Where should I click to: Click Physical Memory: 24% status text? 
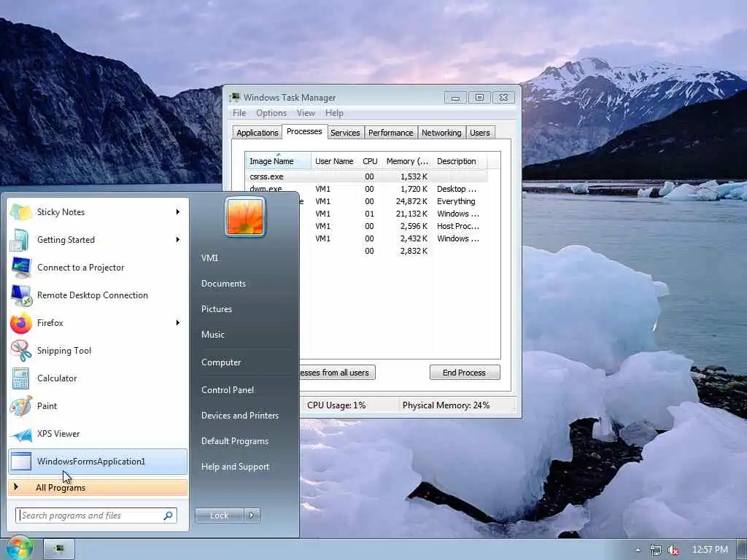tap(446, 405)
